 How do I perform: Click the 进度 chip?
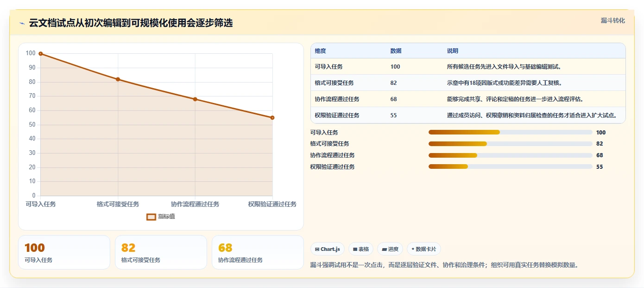390,249
